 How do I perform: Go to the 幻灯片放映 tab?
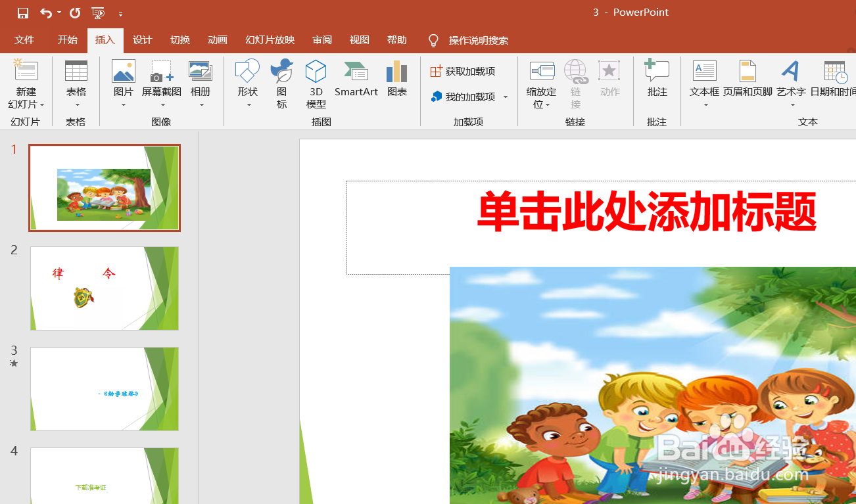coord(270,40)
